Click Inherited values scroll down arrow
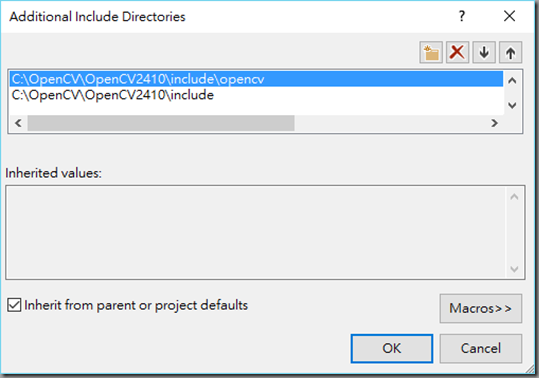 514,269
